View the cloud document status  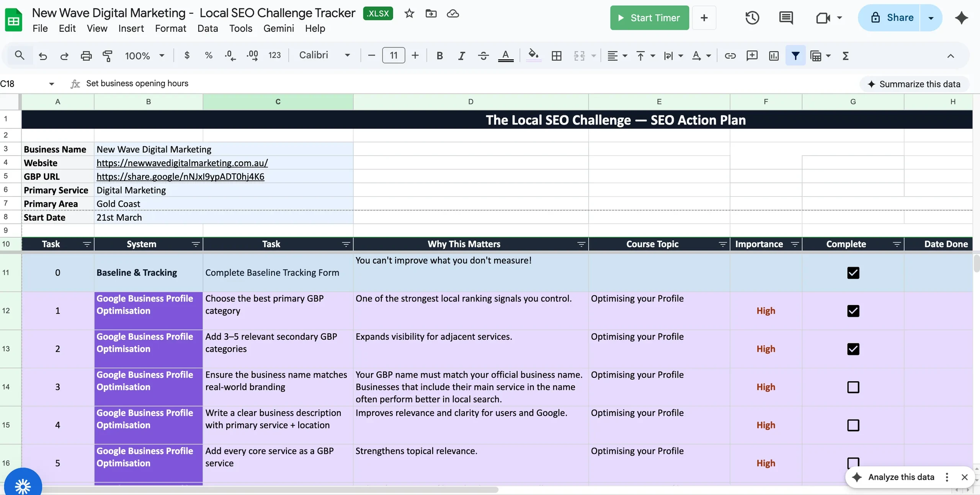453,14
